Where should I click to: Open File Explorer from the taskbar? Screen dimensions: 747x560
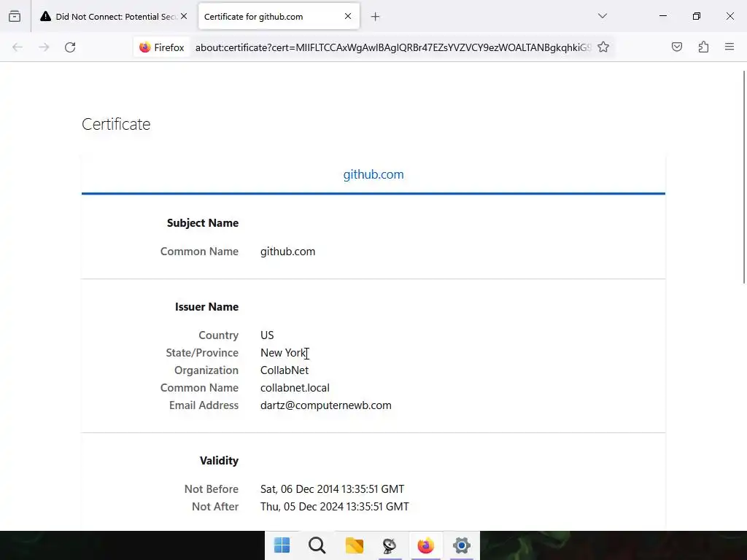[x=354, y=545]
